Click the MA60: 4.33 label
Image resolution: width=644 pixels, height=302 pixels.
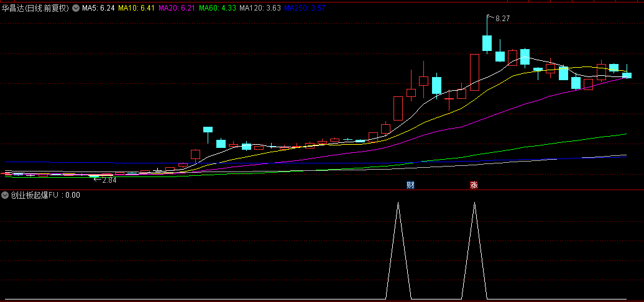(x=218, y=7)
